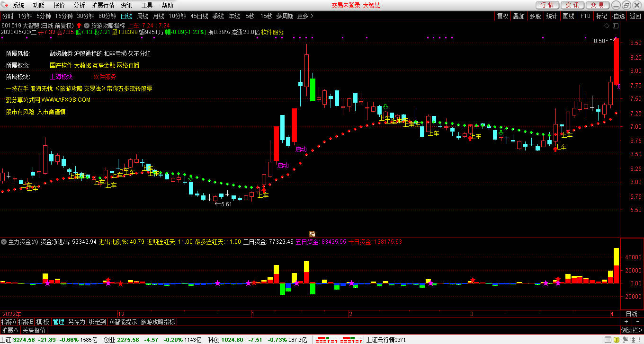The width and height of the screenshot is (644, 344).
Task: Click the 上证 index in the status bar
Action: click(6, 340)
